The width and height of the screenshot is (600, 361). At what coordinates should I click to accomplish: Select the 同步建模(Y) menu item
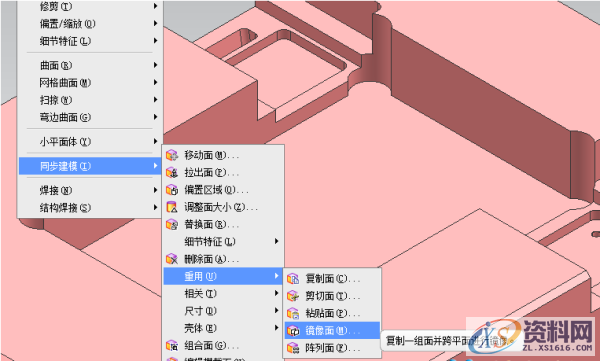pyautogui.click(x=90, y=166)
